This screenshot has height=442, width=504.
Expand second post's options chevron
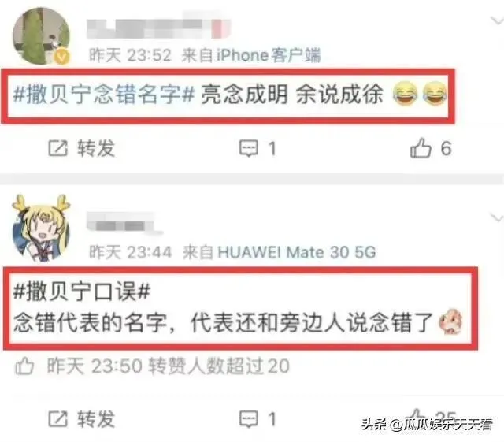coord(496,218)
